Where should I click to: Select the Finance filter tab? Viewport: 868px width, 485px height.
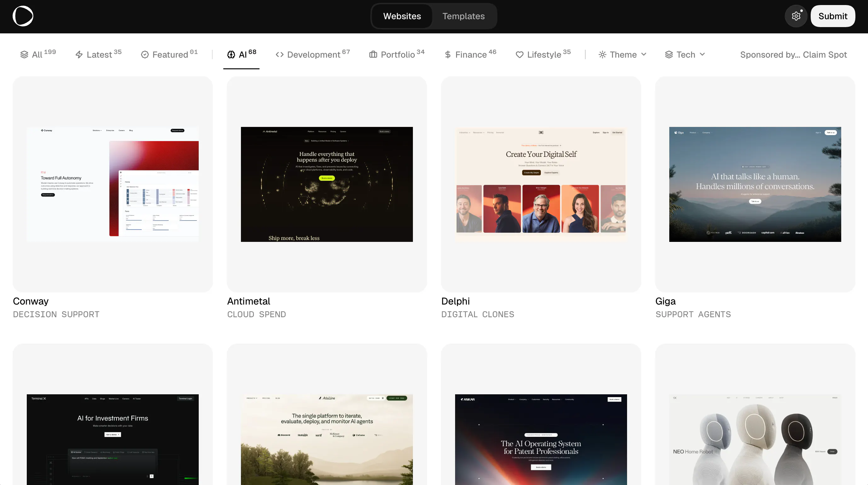[471, 54]
